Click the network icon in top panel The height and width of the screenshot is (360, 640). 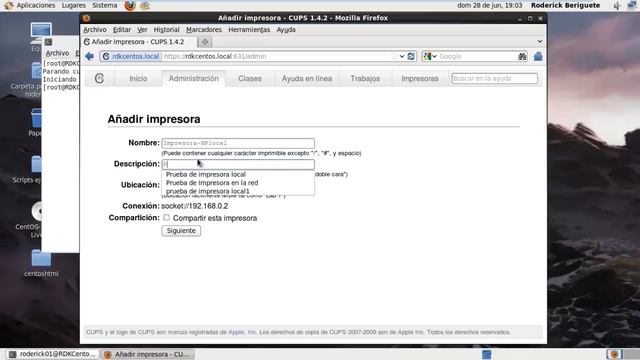pos(632,6)
